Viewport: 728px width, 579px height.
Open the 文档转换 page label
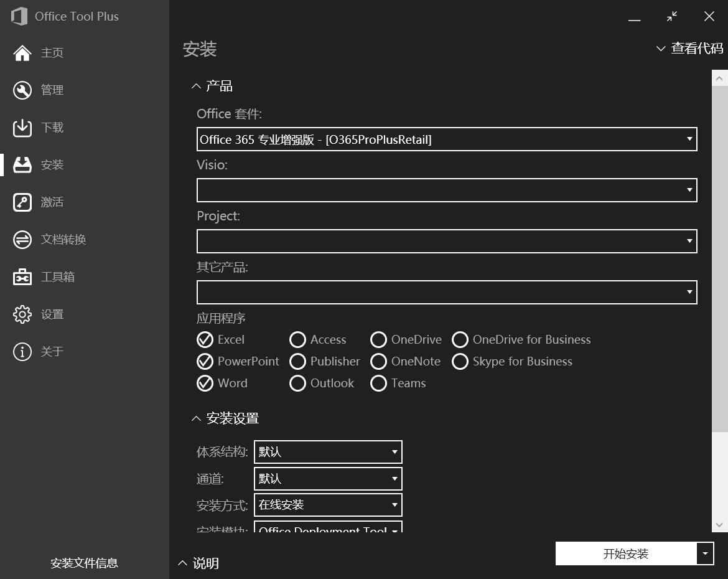point(63,240)
